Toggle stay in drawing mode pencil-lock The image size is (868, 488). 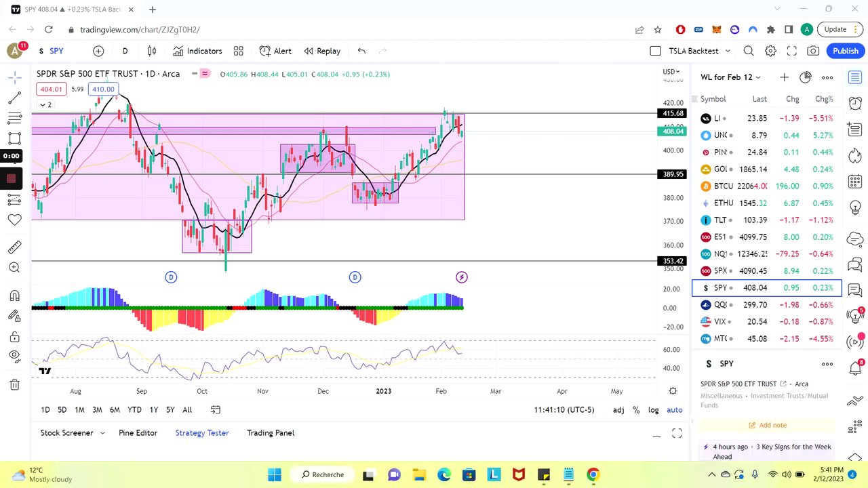pyautogui.click(x=14, y=316)
